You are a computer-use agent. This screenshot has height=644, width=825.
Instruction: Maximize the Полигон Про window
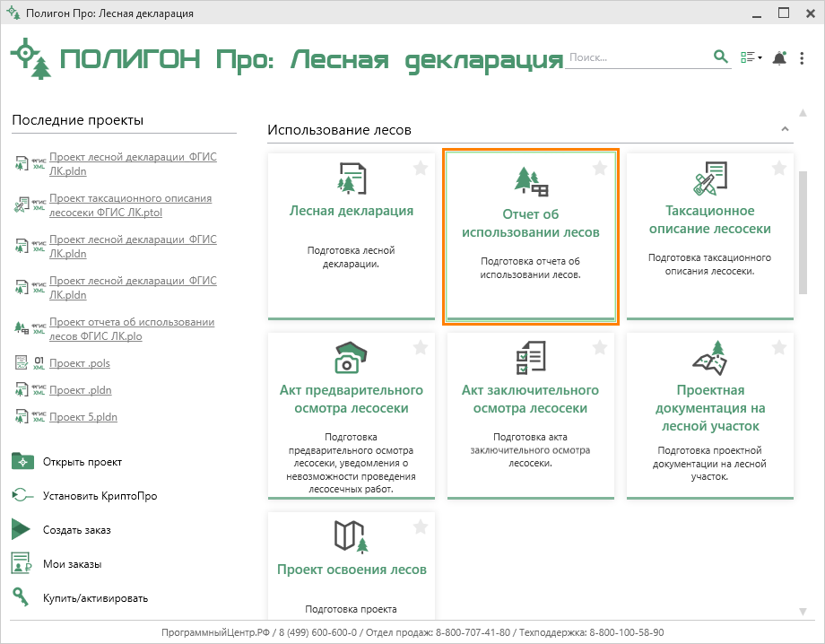click(x=784, y=13)
